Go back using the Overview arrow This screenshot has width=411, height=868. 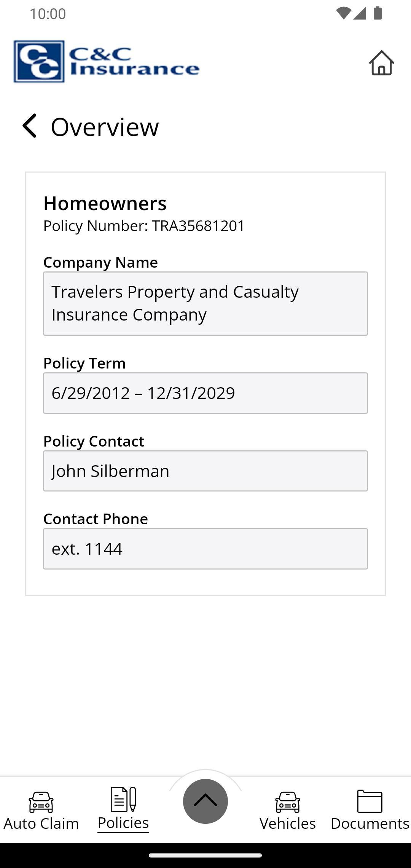click(29, 126)
